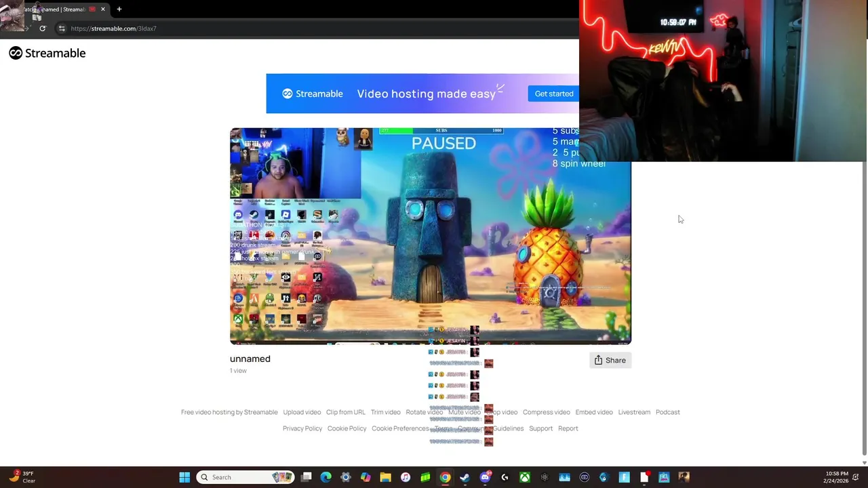Click the page's vertical scrollbar
The width and height of the screenshot is (868, 488).
click(x=864, y=308)
